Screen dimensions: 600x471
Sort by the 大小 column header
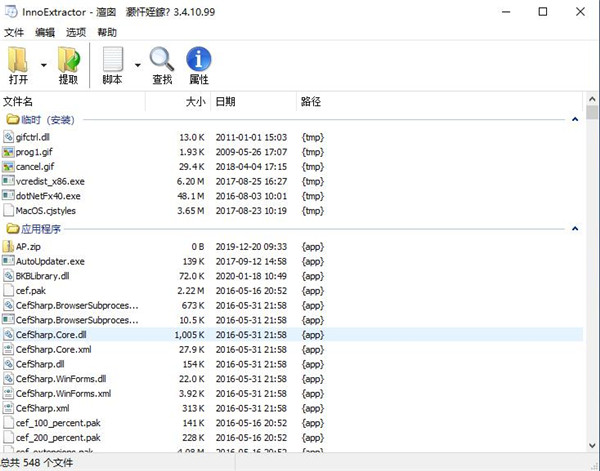click(x=194, y=101)
